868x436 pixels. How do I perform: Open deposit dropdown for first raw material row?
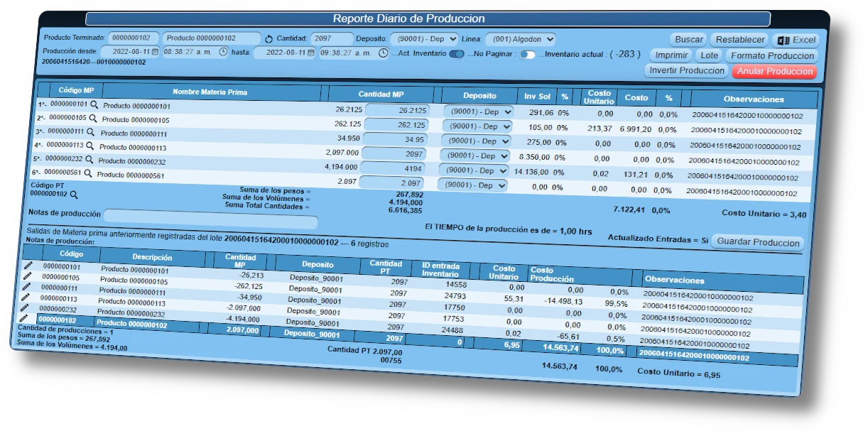[478, 111]
